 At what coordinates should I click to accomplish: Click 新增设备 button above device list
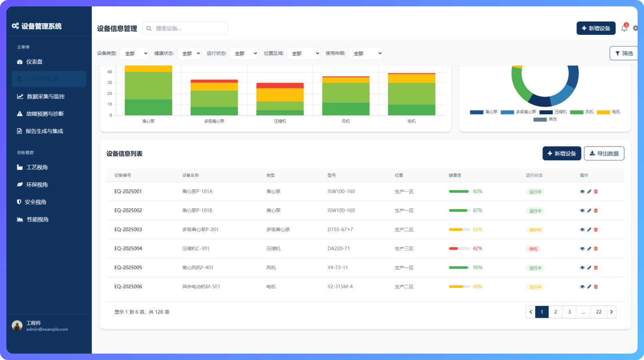click(x=562, y=154)
